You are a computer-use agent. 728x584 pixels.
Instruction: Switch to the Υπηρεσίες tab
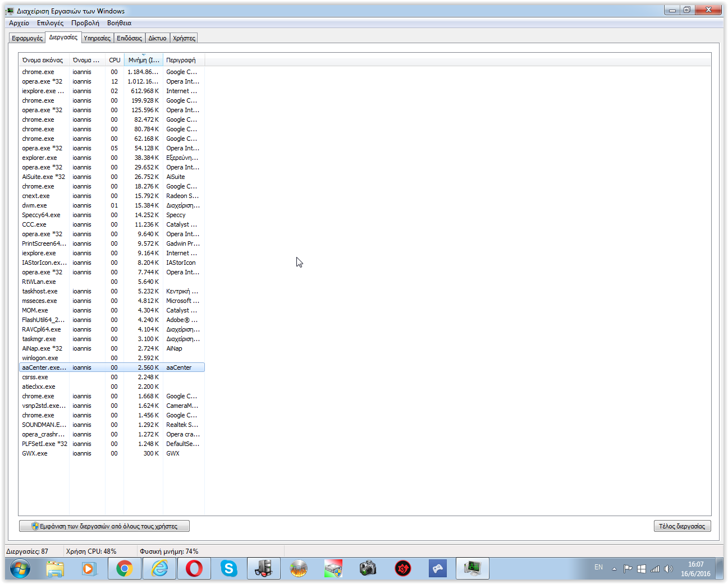tap(97, 38)
